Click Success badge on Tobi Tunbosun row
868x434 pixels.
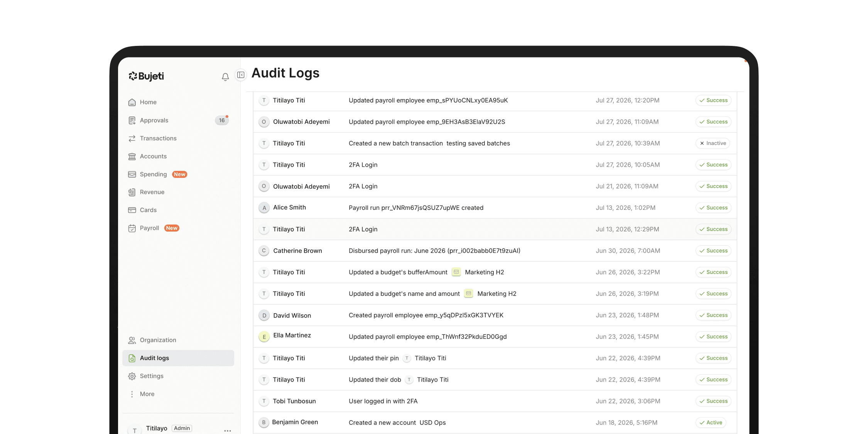click(714, 401)
